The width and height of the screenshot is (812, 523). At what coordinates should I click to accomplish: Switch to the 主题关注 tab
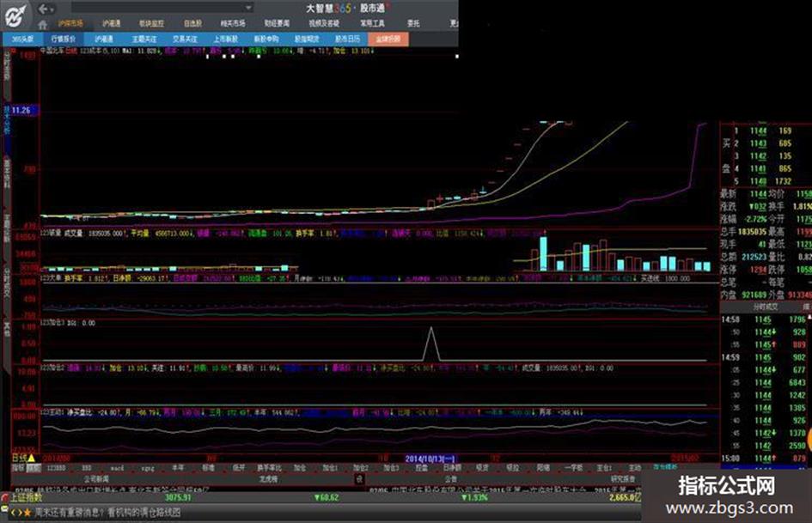(x=144, y=39)
